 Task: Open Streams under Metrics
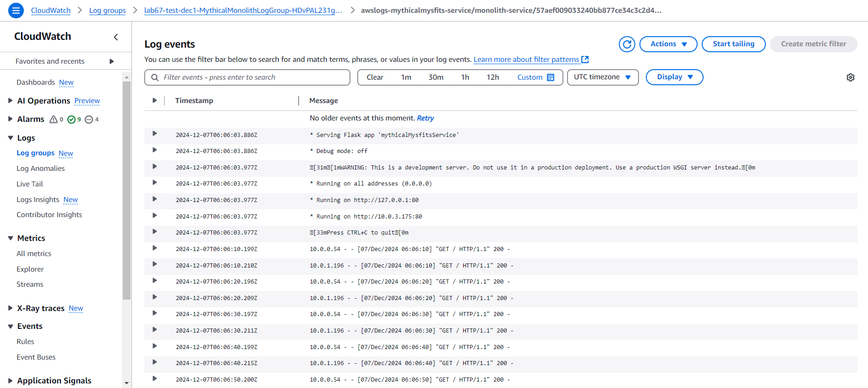[x=30, y=284]
